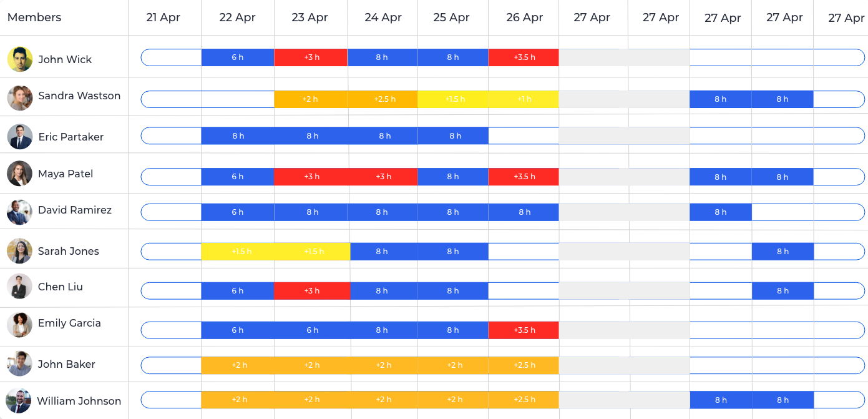Click Emily Garcia's red +3.5 h block
Image resolution: width=868 pixels, height=419 pixels.
(524, 330)
